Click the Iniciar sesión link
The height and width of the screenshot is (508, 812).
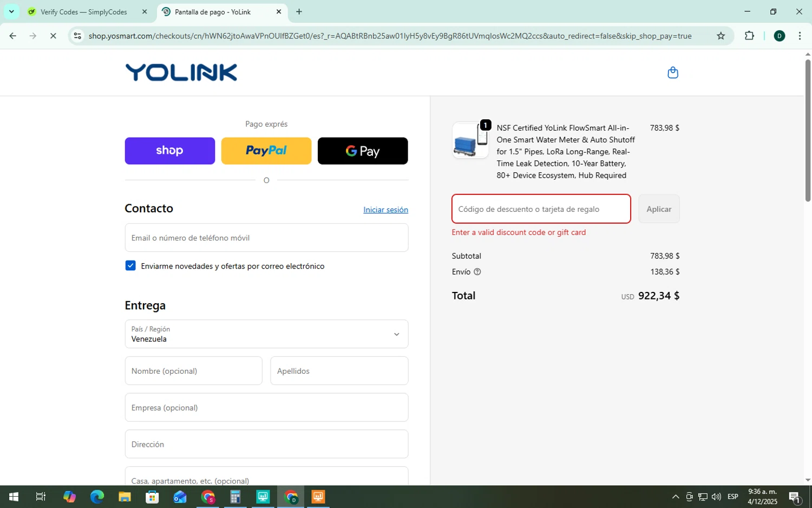(385, 210)
